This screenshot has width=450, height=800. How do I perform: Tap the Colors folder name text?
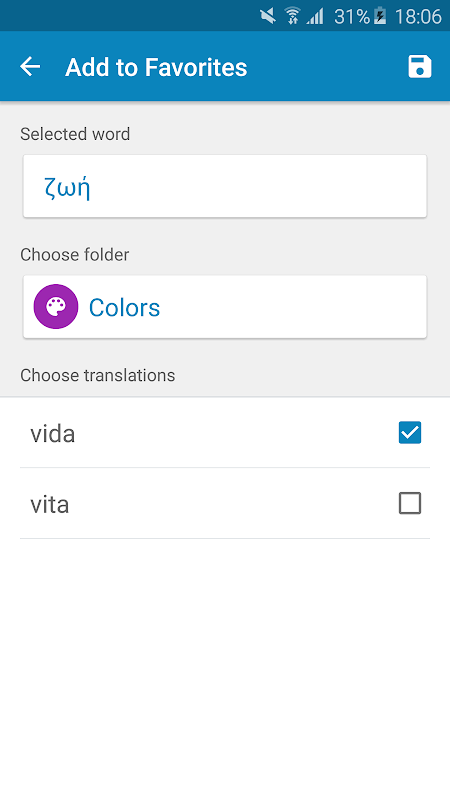tap(124, 308)
